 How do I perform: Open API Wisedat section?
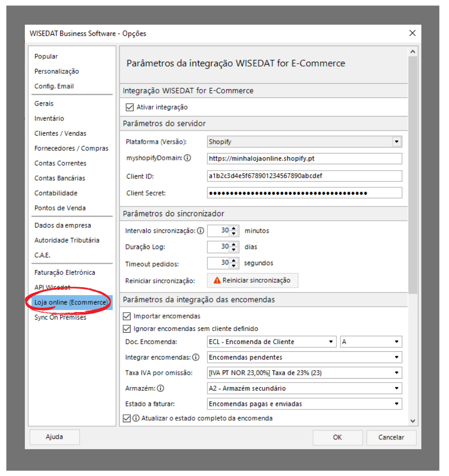click(52, 288)
